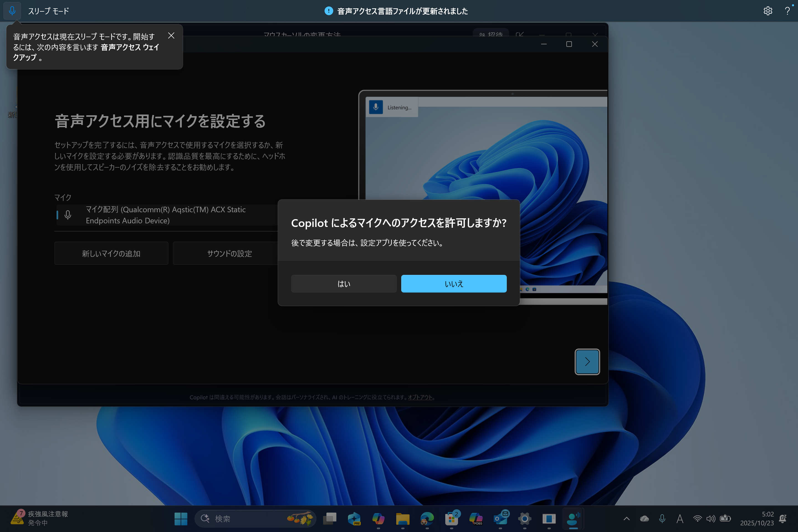Open the Start menu
Viewport: 798px width, 532px height.
click(x=181, y=518)
